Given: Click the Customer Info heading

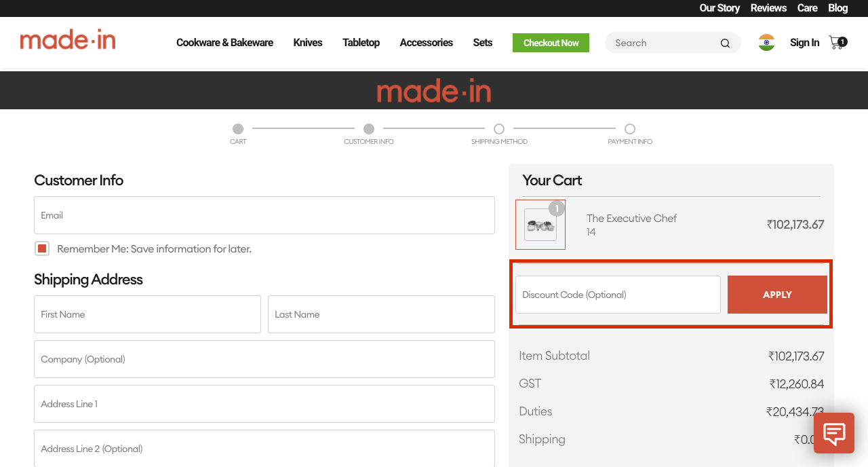Looking at the screenshot, I should [79, 180].
